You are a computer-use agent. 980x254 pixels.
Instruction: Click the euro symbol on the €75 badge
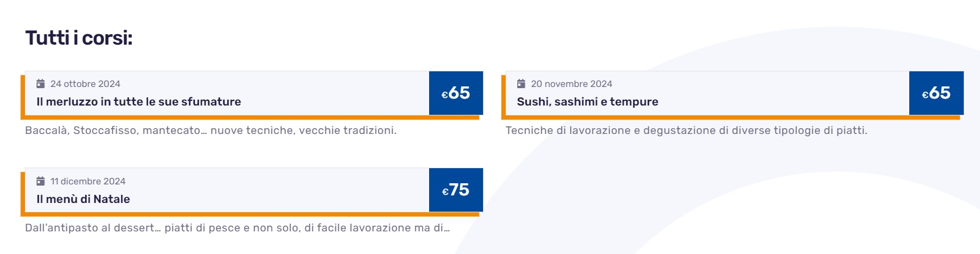click(x=445, y=192)
